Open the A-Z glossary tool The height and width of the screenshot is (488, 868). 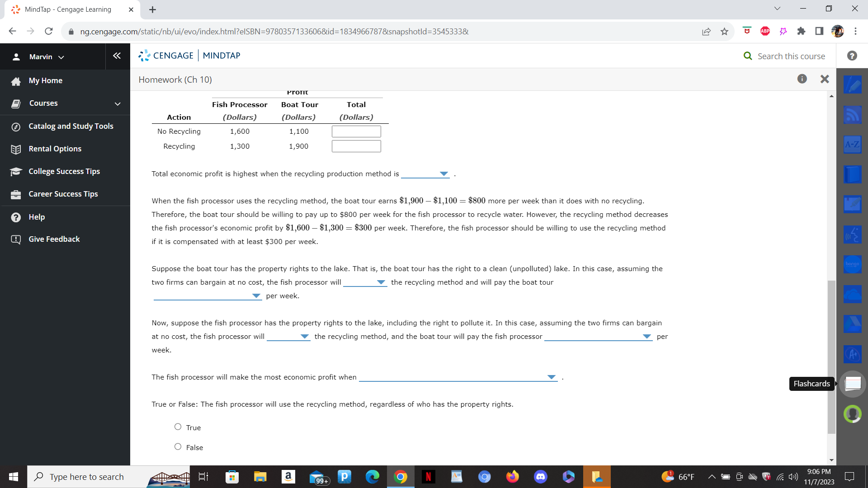coord(853,145)
